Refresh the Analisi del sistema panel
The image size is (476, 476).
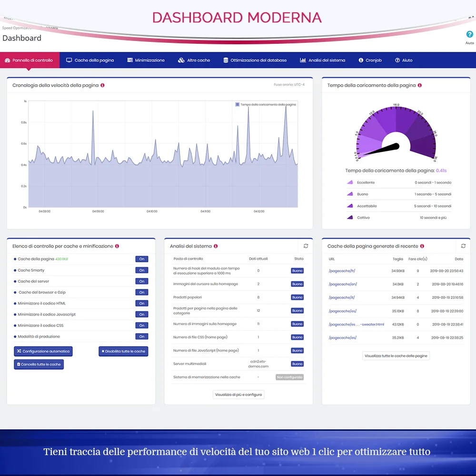(x=305, y=246)
